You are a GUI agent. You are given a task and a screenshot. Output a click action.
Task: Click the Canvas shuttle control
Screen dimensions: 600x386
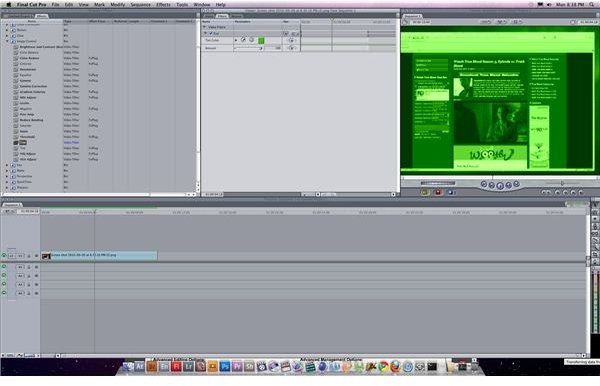click(x=438, y=183)
